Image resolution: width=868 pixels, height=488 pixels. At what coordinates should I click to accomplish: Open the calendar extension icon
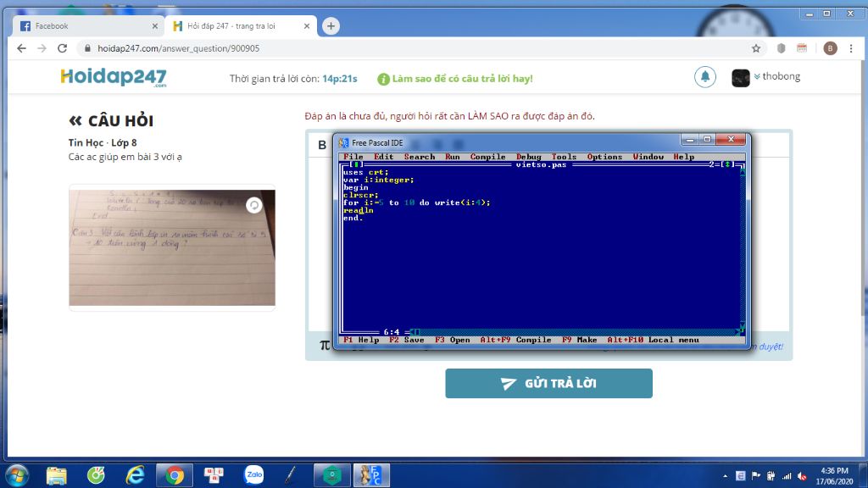tap(802, 48)
